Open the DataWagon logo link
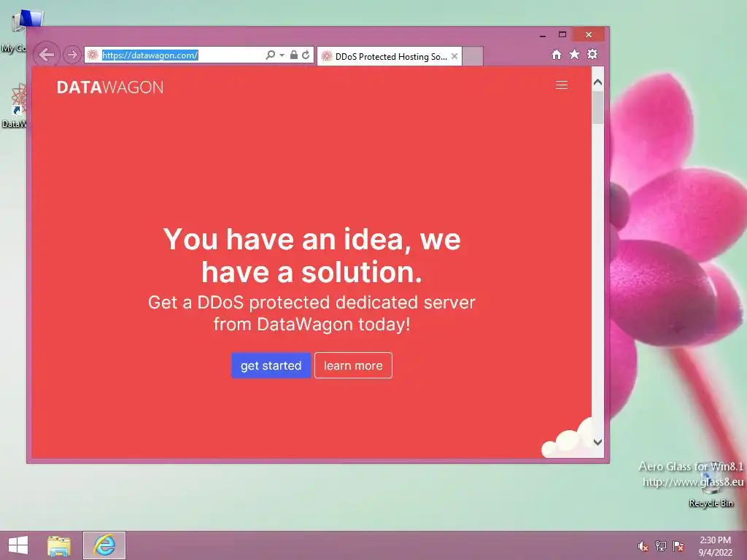747x560 pixels. (x=110, y=87)
